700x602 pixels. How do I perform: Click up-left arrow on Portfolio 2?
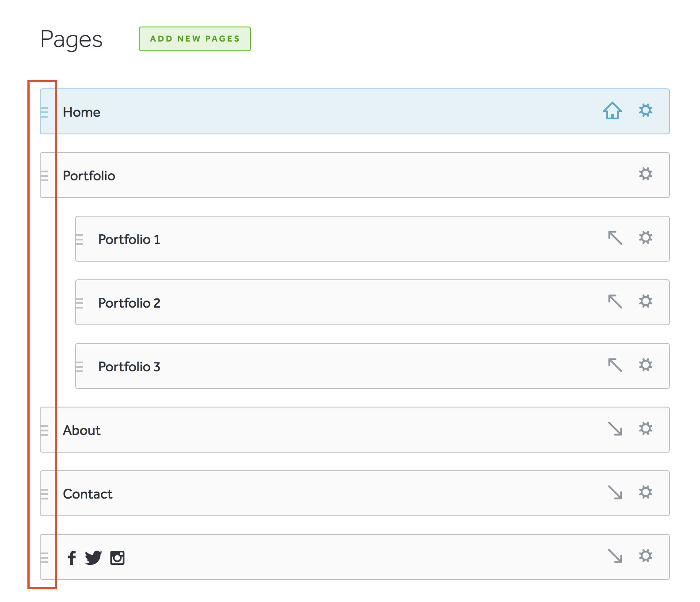coord(615,301)
